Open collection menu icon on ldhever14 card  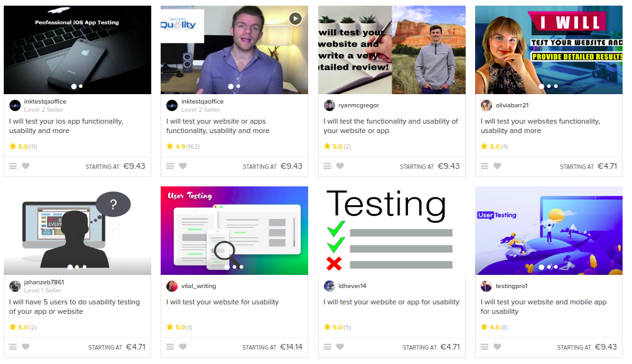click(327, 346)
